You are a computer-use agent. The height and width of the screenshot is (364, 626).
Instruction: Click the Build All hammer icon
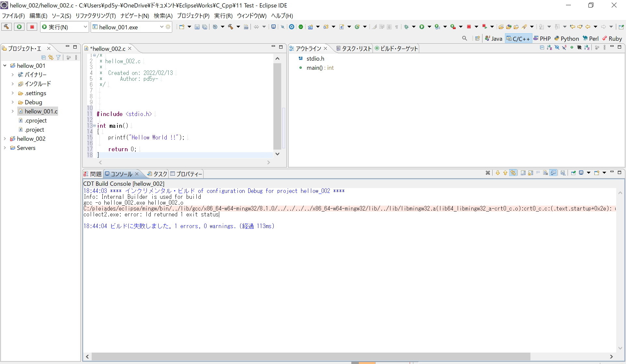point(231,27)
